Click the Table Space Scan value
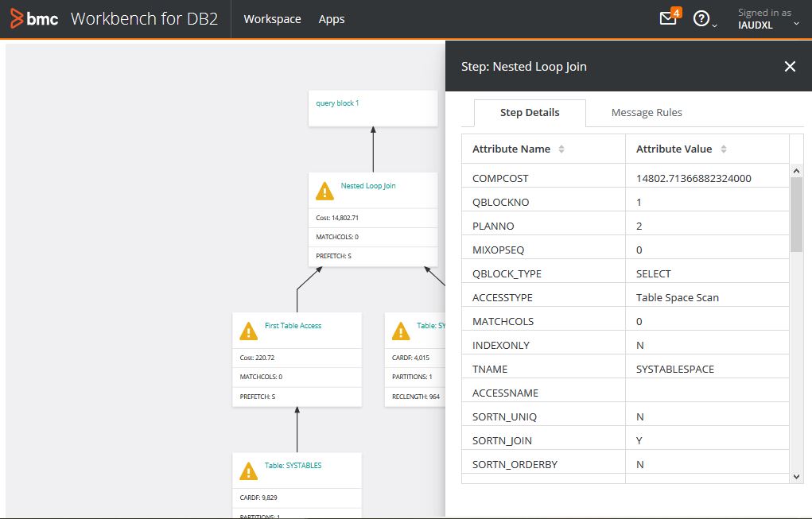This screenshot has width=812, height=519. pos(678,297)
